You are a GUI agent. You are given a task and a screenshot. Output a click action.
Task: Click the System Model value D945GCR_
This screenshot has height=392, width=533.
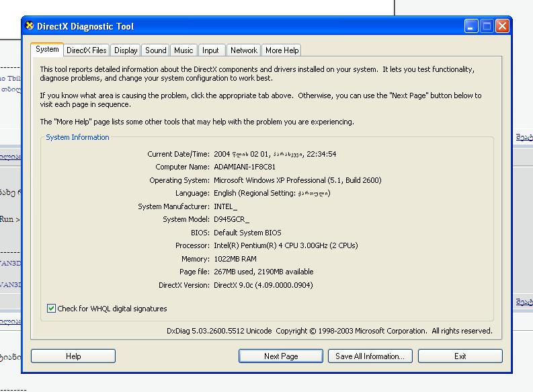pos(231,219)
